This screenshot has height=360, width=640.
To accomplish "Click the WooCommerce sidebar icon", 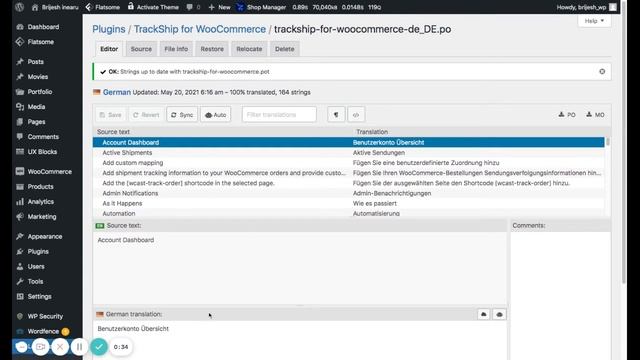I will click(x=20, y=171).
